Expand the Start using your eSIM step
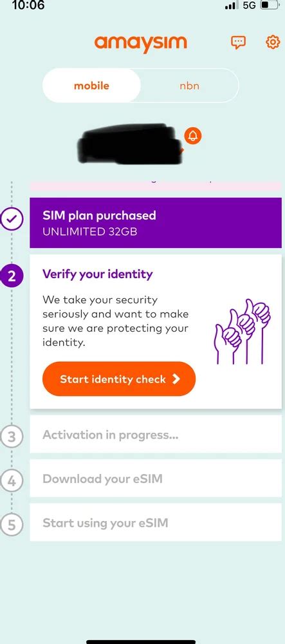 pos(156,522)
